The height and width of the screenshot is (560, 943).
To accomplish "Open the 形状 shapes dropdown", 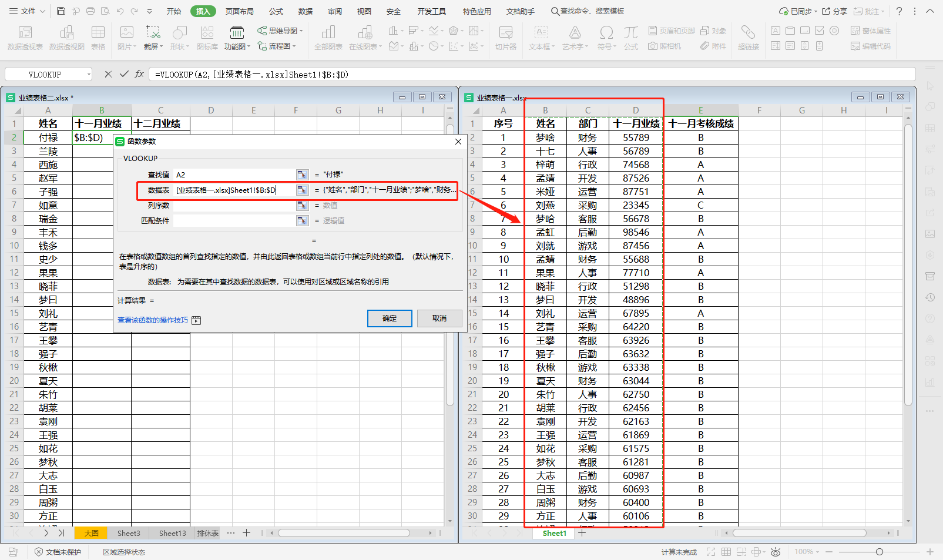I will pyautogui.click(x=179, y=38).
